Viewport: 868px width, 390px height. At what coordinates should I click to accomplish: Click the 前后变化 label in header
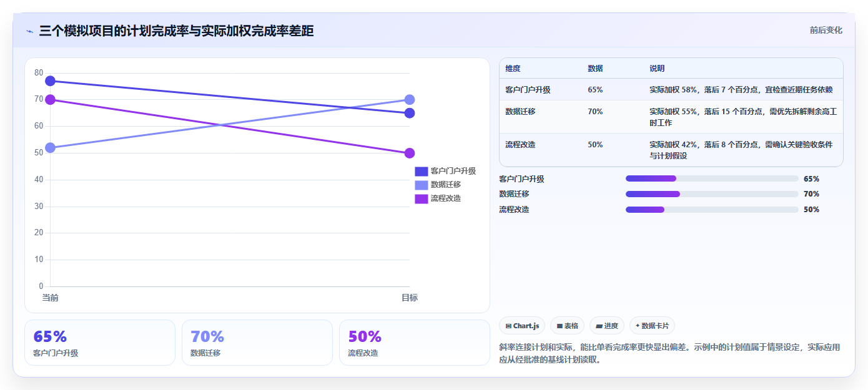(826, 30)
